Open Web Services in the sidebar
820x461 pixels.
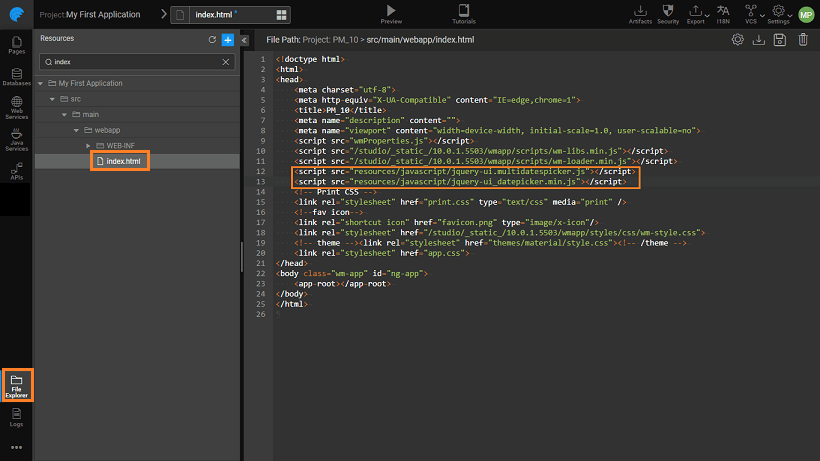tap(16, 106)
